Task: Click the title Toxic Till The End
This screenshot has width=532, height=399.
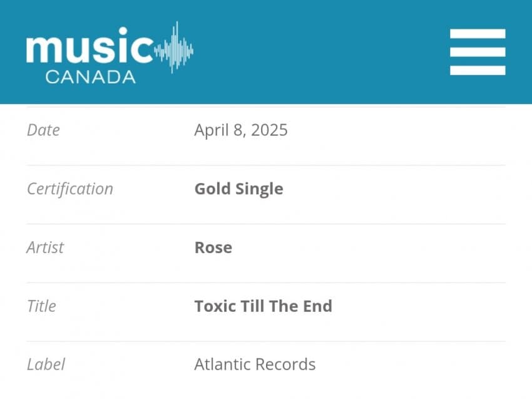Action: tap(263, 306)
